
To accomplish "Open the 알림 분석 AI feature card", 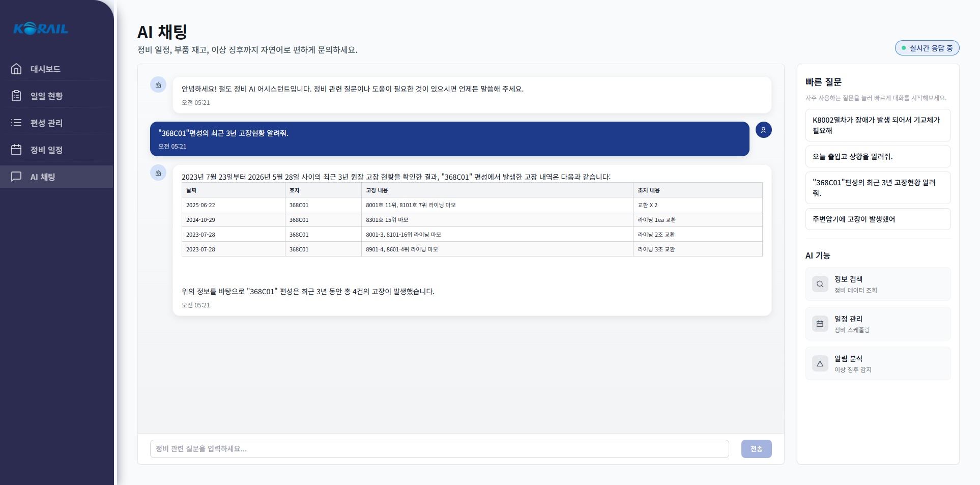I will point(878,363).
